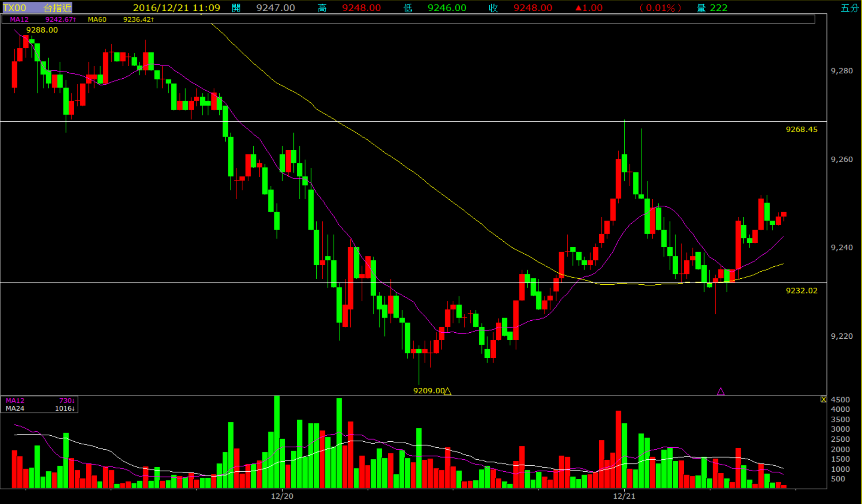Click the volume MA12 legend entry
This screenshot has width=862, height=504.
coord(15,401)
